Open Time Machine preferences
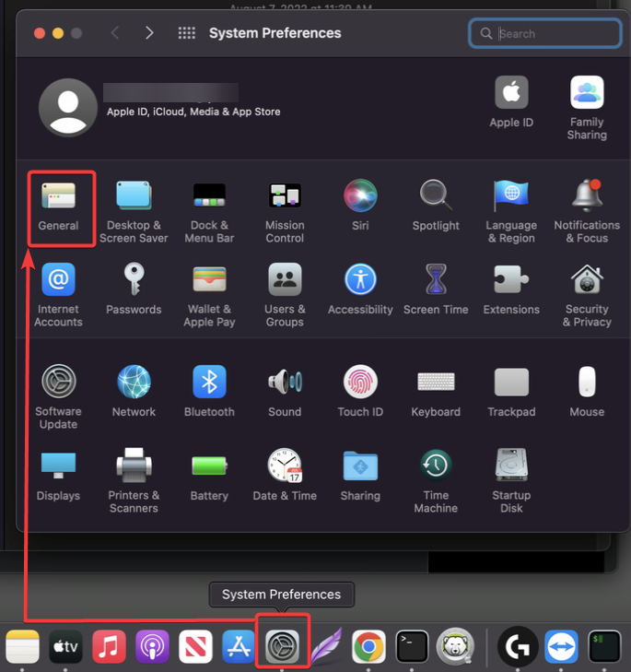Viewport: 631px width, 672px height. coord(436,481)
